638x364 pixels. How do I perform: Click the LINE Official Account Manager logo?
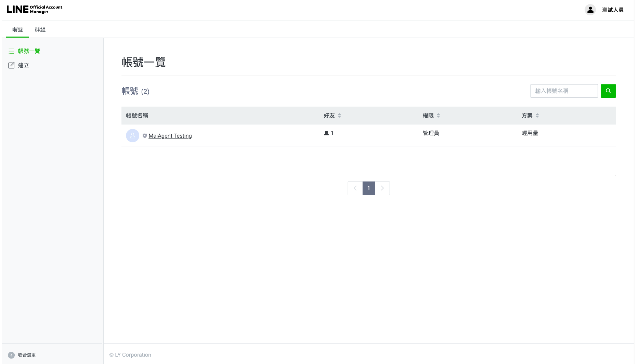[x=34, y=10]
